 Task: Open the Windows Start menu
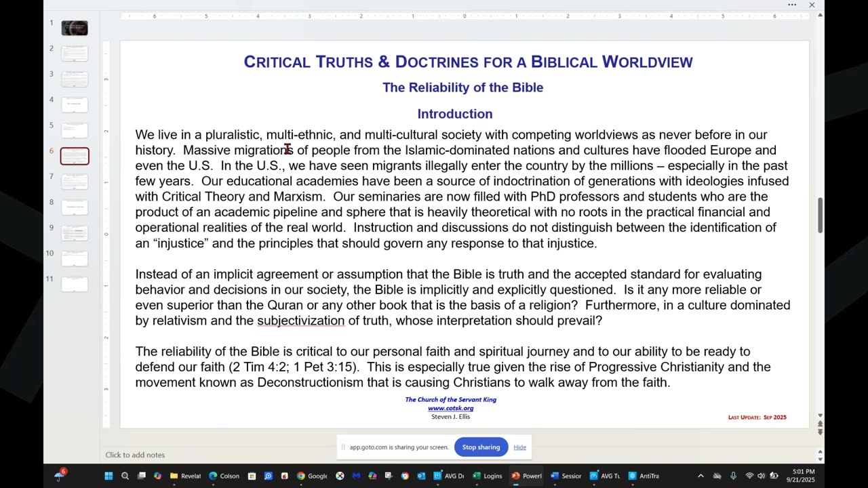point(108,476)
